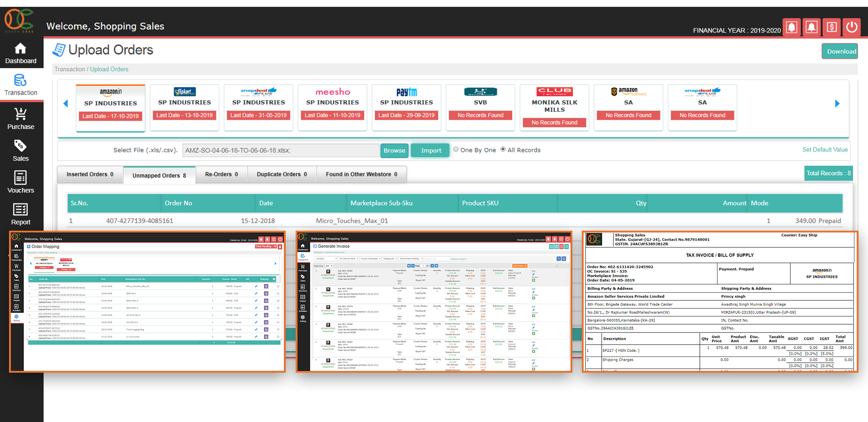Viewport: 868px width, 422px height.
Task: Open the Purchase cart icon
Action: (21, 114)
